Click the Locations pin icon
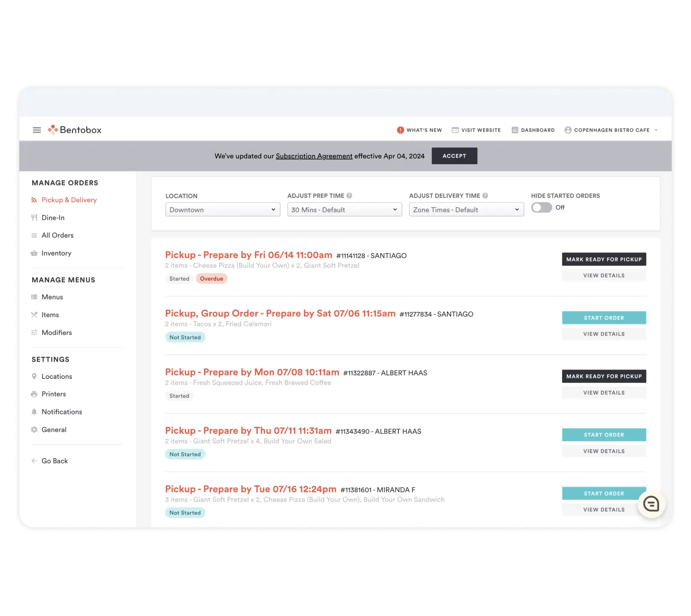This screenshot has width=691, height=616. pyautogui.click(x=34, y=376)
